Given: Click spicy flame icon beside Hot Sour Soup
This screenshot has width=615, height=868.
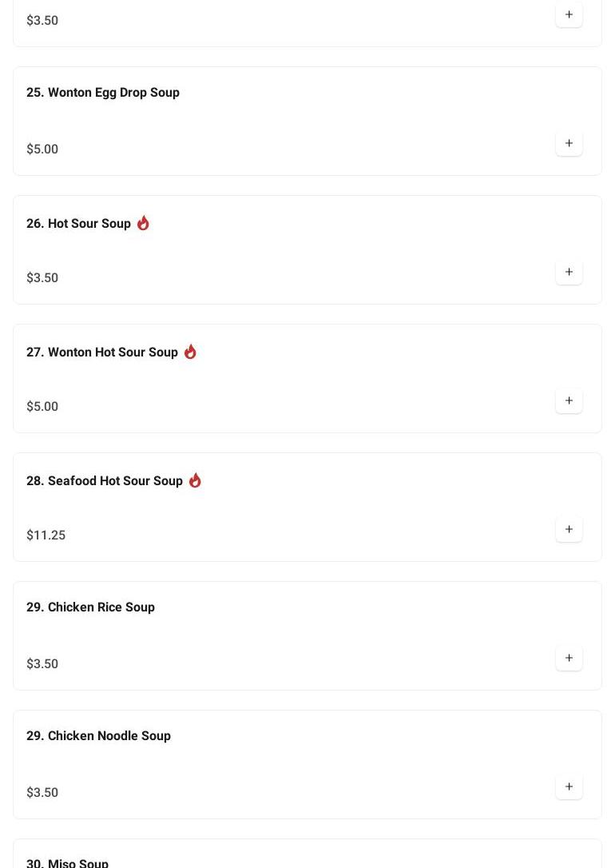Looking at the screenshot, I should (143, 223).
